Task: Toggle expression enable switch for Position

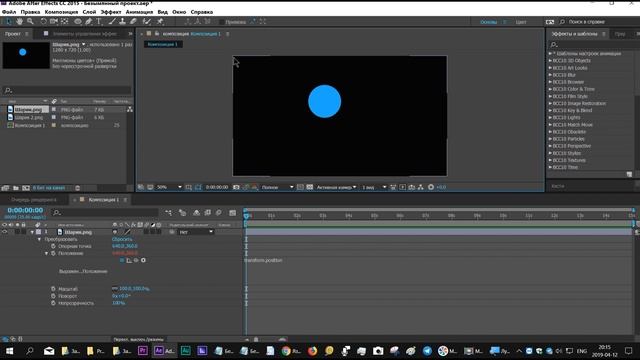Action: (x=122, y=260)
